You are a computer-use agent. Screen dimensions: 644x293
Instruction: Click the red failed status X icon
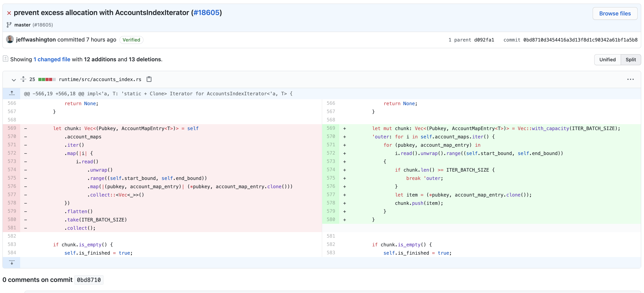point(9,13)
